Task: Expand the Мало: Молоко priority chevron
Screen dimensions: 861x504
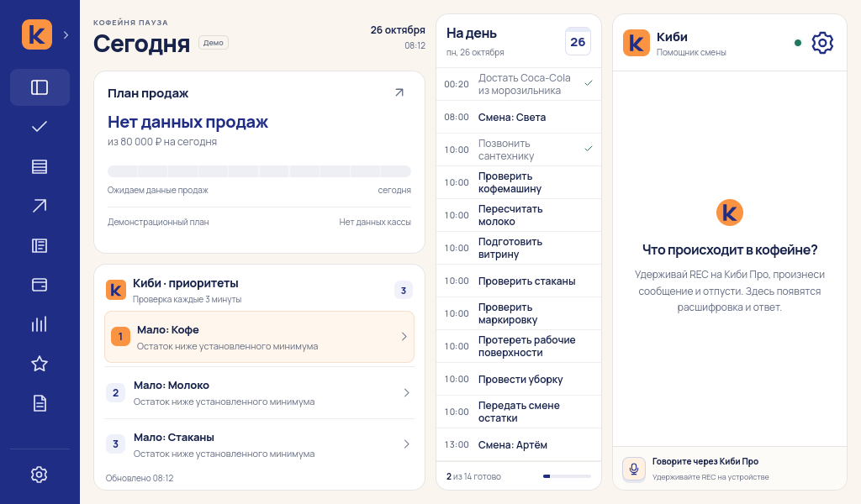Action: (x=406, y=392)
